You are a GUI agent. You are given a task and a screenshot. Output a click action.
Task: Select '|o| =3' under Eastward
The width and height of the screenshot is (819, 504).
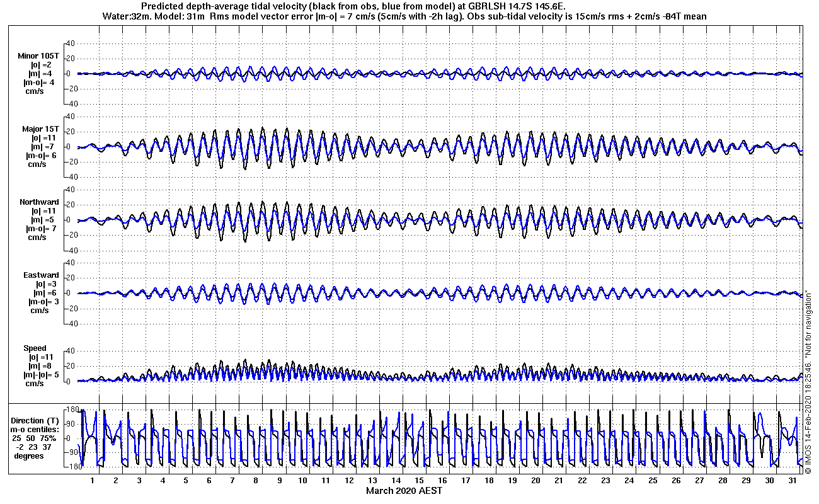pos(45,284)
